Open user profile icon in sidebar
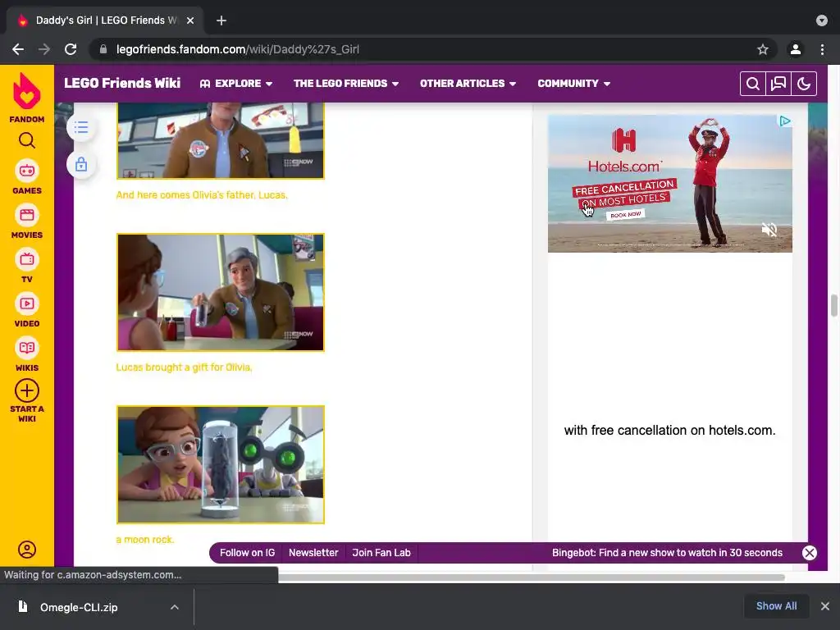 click(x=27, y=550)
